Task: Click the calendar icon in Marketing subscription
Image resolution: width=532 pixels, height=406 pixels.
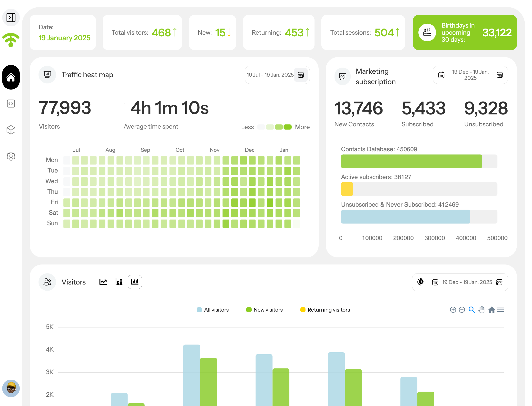Action: pyautogui.click(x=441, y=75)
